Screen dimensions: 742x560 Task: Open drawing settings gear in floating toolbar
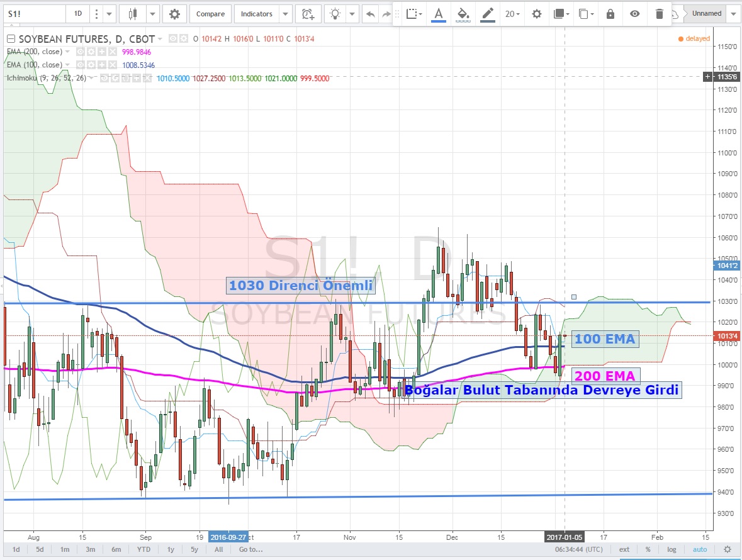tap(536, 14)
